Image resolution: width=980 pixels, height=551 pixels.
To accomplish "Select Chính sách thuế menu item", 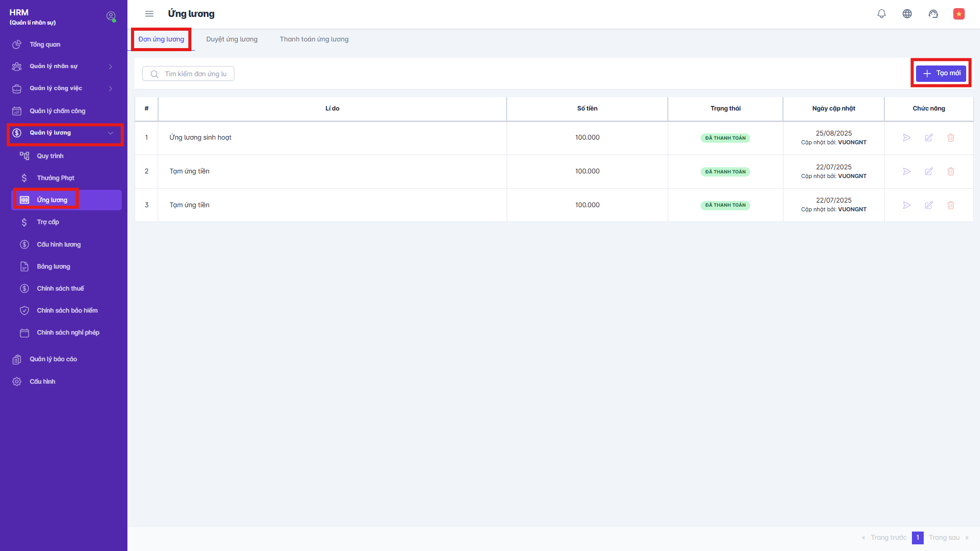I will [x=60, y=289].
